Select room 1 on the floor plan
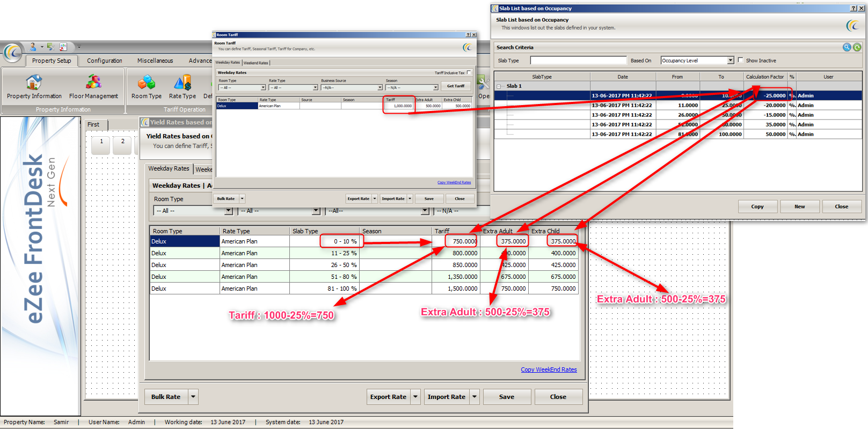Screen dimensions: 868x429 point(101,145)
